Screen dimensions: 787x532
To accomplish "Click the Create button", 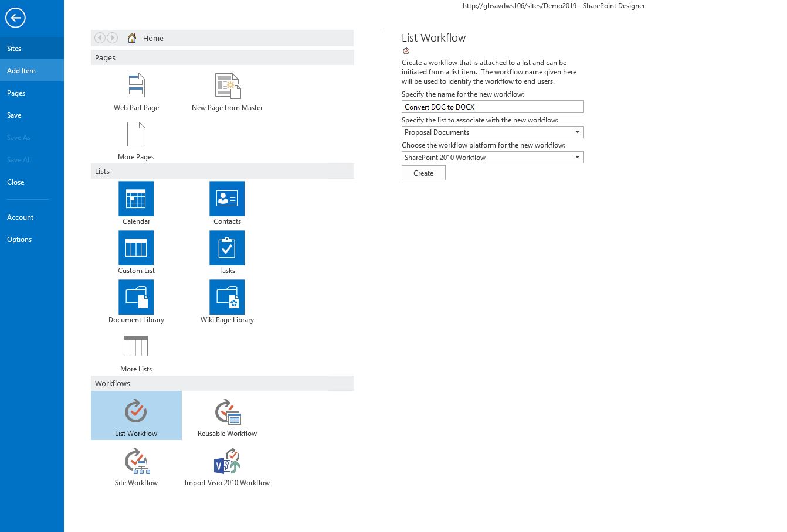I will click(423, 173).
